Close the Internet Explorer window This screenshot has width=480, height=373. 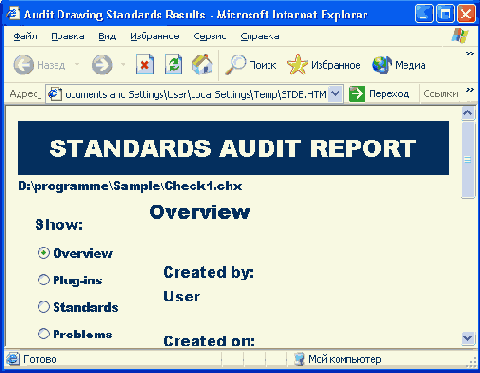click(466, 14)
